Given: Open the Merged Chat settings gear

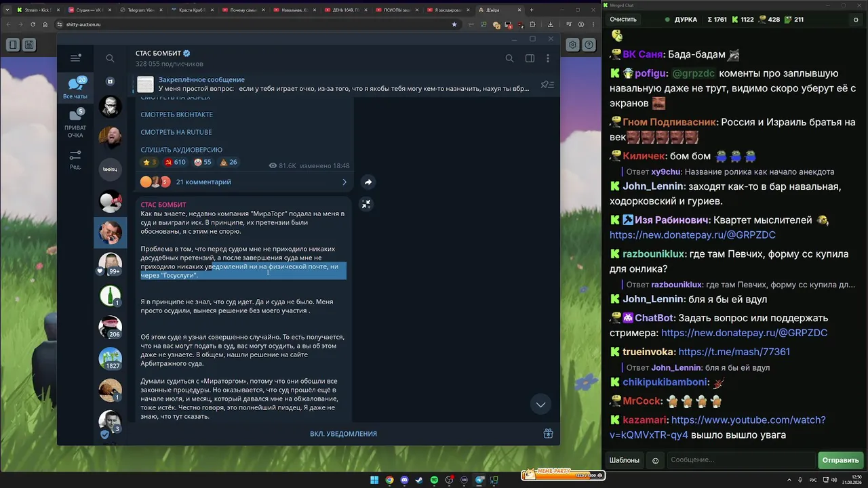Looking at the screenshot, I should pyautogui.click(x=855, y=20).
